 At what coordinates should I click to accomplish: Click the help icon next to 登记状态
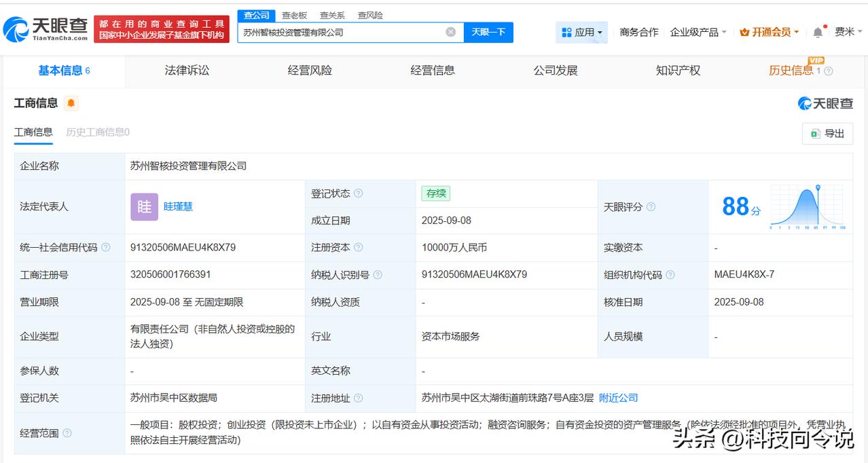358,193
